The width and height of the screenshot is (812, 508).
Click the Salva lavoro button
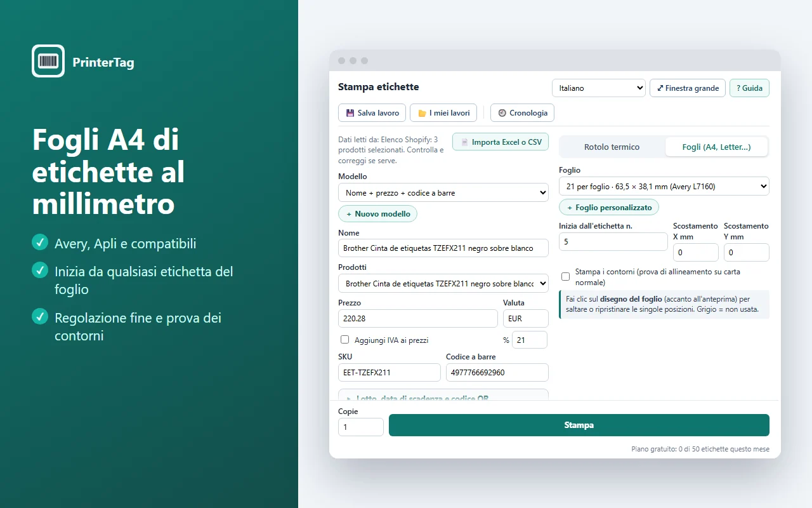[x=372, y=113]
